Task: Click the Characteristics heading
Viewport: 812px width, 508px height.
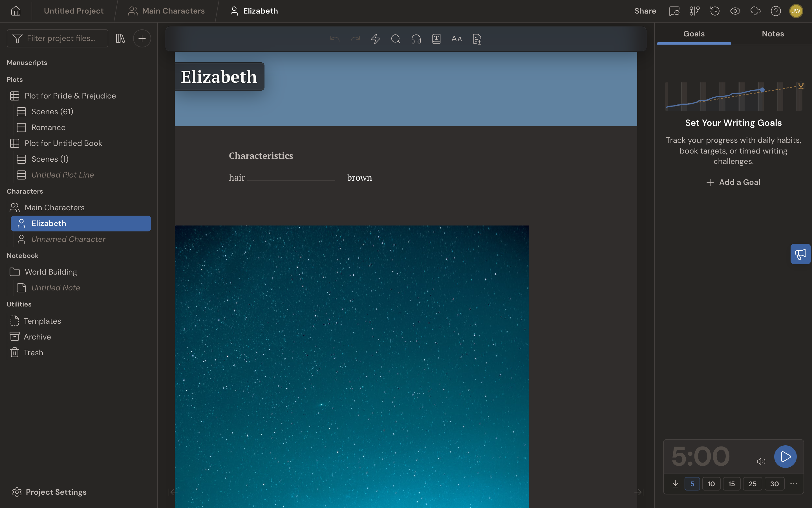Action: point(261,156)
